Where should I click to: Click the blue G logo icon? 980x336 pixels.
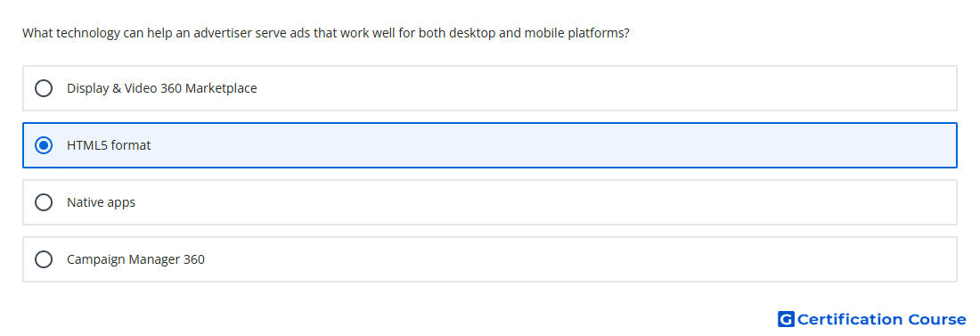coord(786,319)
